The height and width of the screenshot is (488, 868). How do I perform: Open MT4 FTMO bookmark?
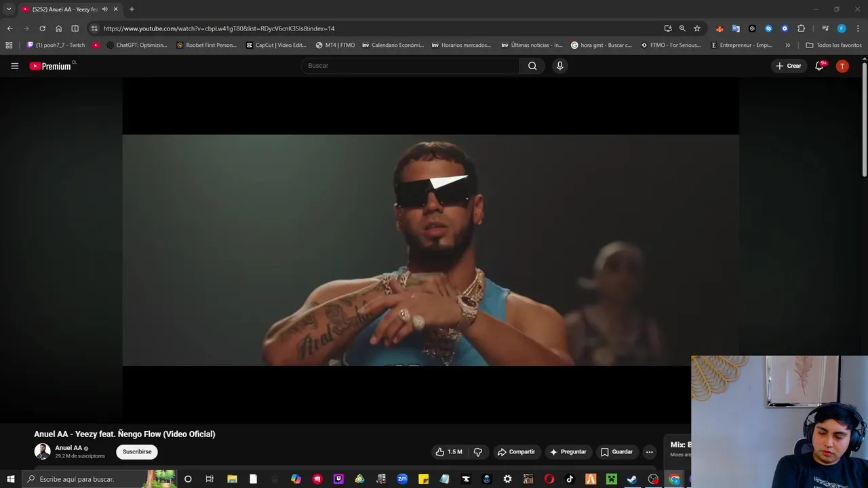coord(336,45)
